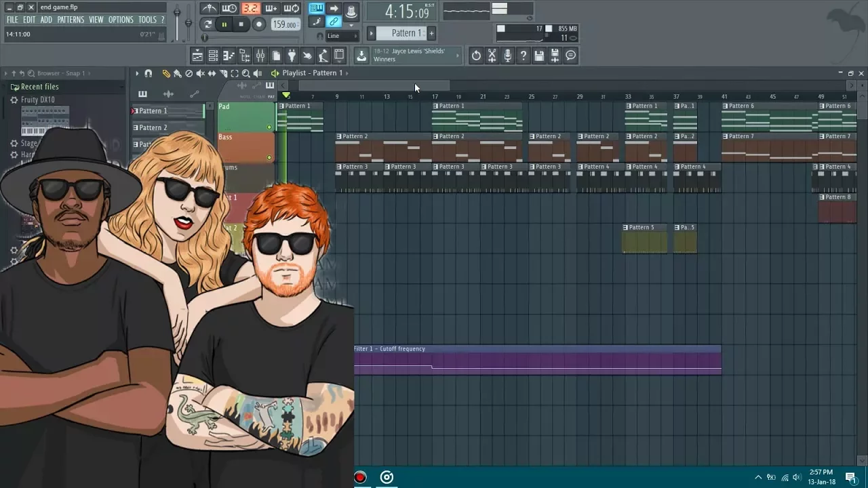Expand the pattern selector left arrow
Viewport: 868px width, 488px height.
(371, 33)
